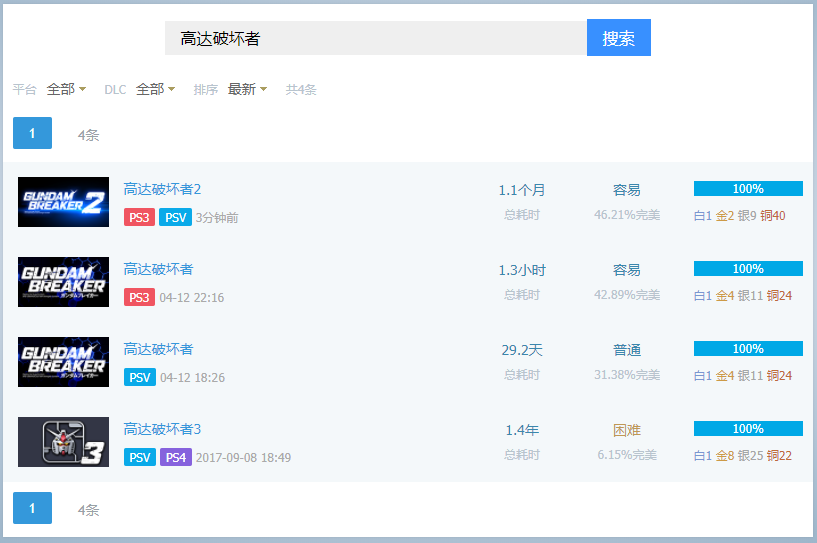Open the Gundam Breaker 2 cover thumbnail

(x=64, y=202)
